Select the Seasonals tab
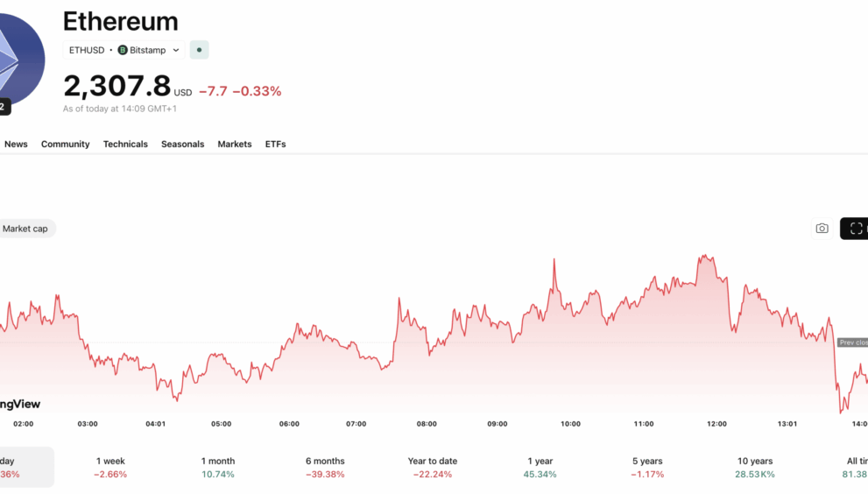Image resolution: width=868 pixels, height=494 pixels. [x=182, y=144]
